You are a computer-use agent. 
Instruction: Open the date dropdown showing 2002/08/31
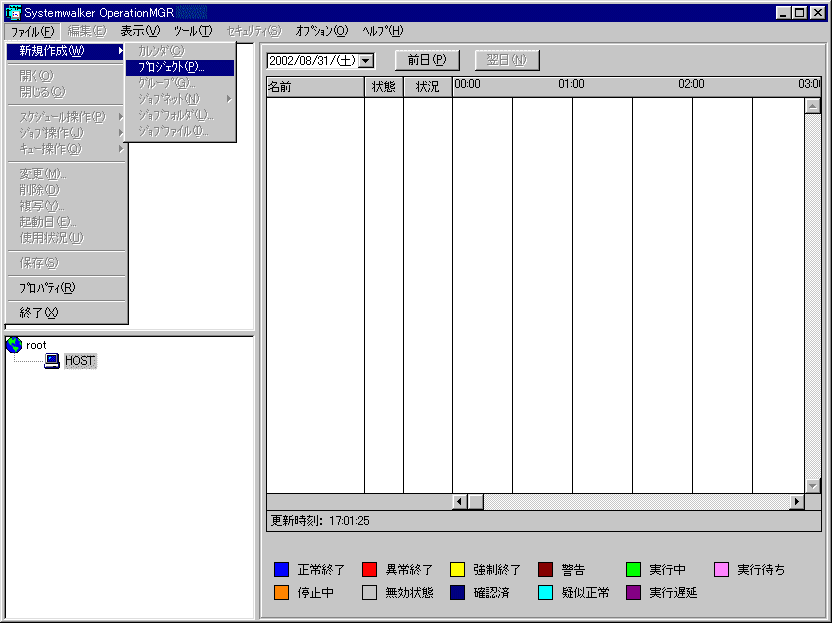[366, 61]
